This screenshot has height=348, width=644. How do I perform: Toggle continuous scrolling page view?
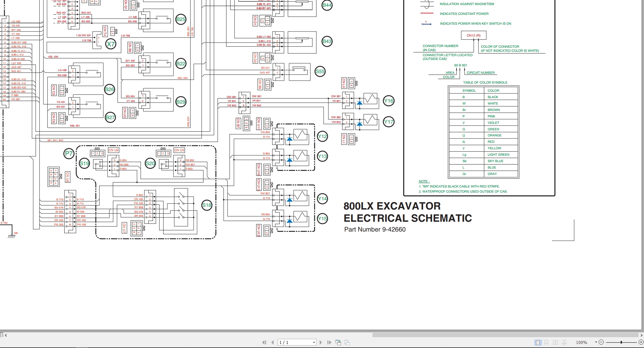546,342
